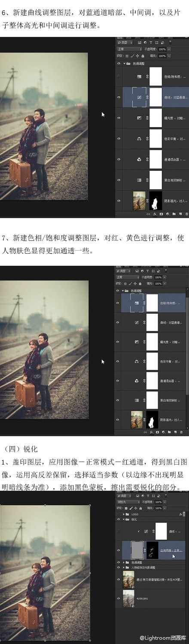
Task: Hide the Exposure layer in step 6 panel
Action: point(119,118)
